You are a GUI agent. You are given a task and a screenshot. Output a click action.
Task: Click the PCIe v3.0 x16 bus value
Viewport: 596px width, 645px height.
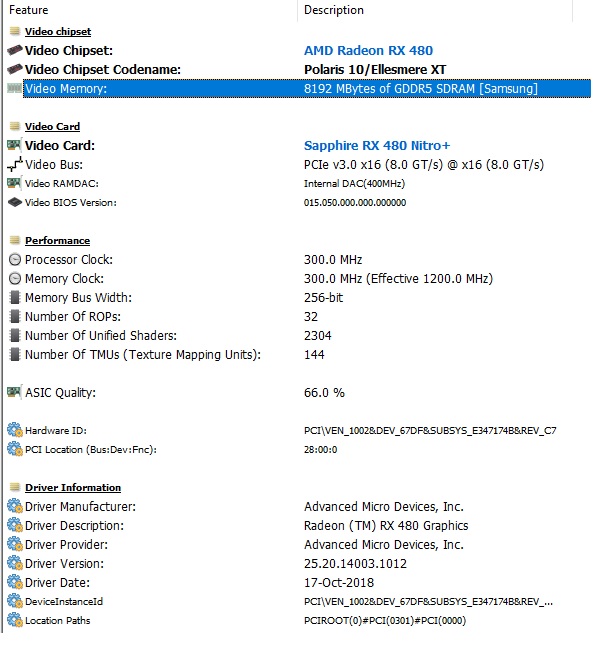(x=424, y=165)
